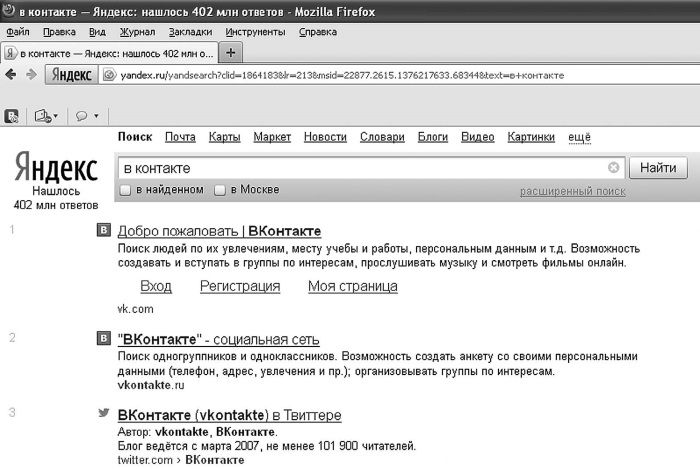The height and width of the screenshot is (469, 700).
Task: Click the forward navigation arrow
Action: (x=31, y=75)
